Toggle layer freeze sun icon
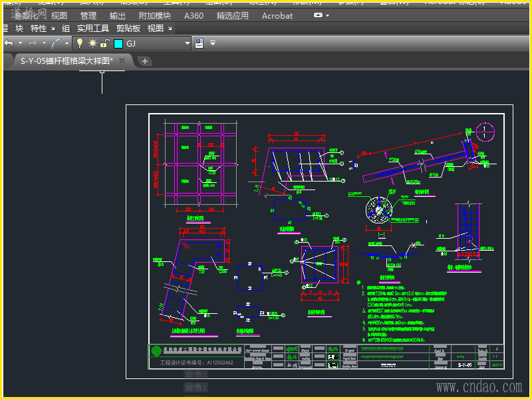 pyautogui.click(x=92, y=43)
